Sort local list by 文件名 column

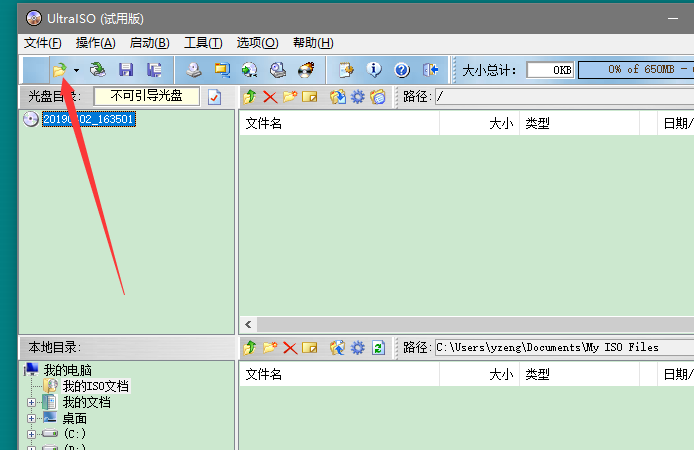339,374
